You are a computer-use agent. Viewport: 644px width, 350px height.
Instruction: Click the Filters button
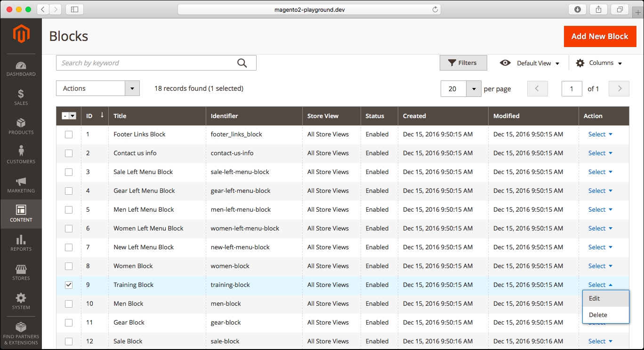(463, 63)
